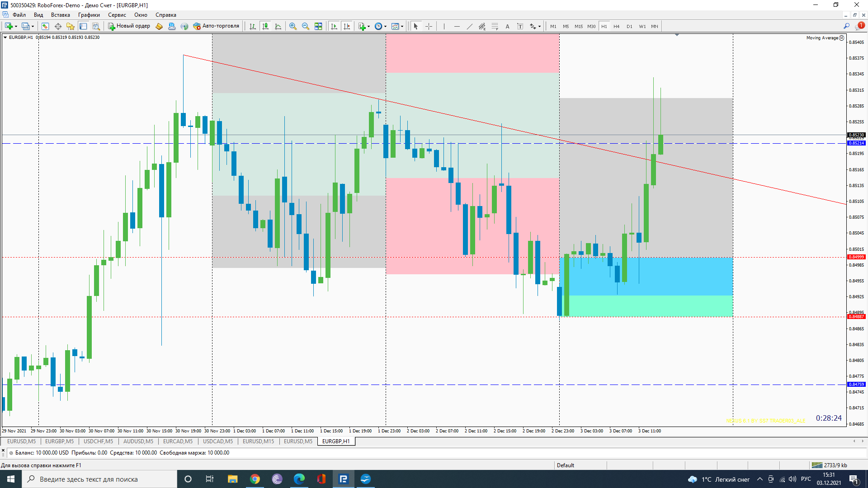Screen dimensions: 868x488
Task: Open the search magnifier
Action: (846, 26)
